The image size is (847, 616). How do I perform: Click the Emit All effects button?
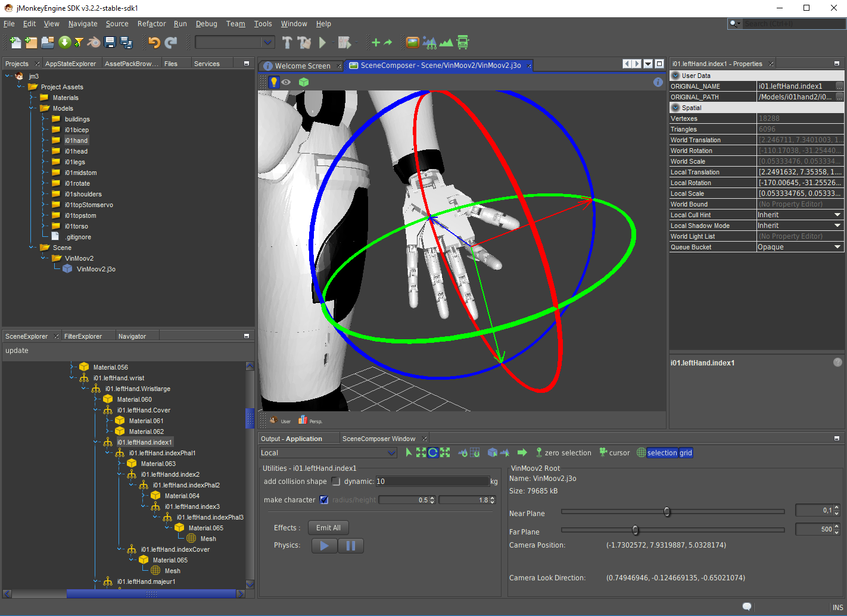pyautogui.click(x=328, y=528)
